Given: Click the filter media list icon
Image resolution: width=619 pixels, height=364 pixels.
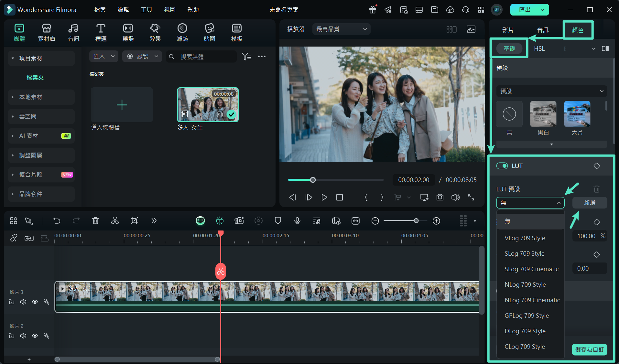Looking at the screenshot, I should tap(246, 57).
